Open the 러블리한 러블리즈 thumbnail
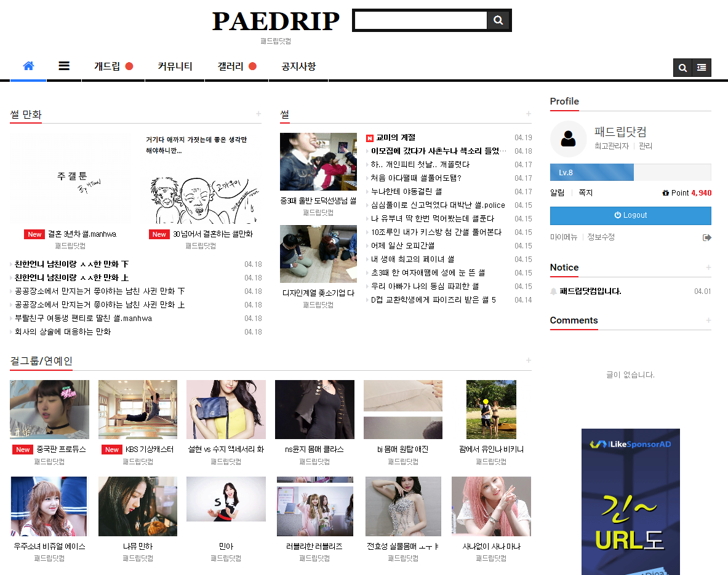Viewport: 728px width, 575px height. (315, 506)
